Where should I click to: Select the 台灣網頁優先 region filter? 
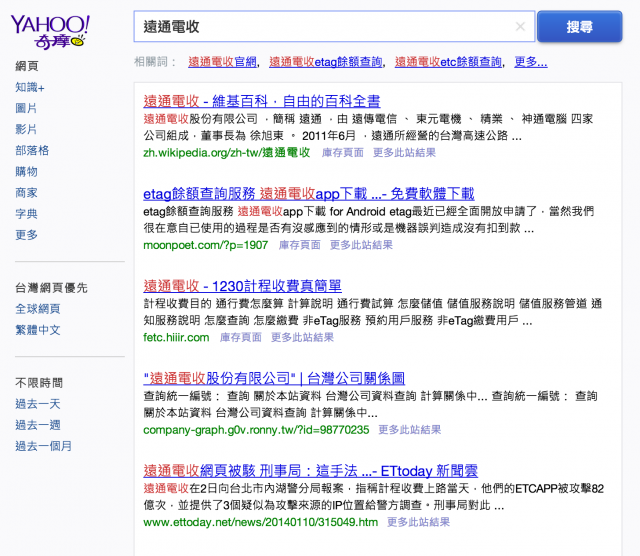[x=51, y=288]
